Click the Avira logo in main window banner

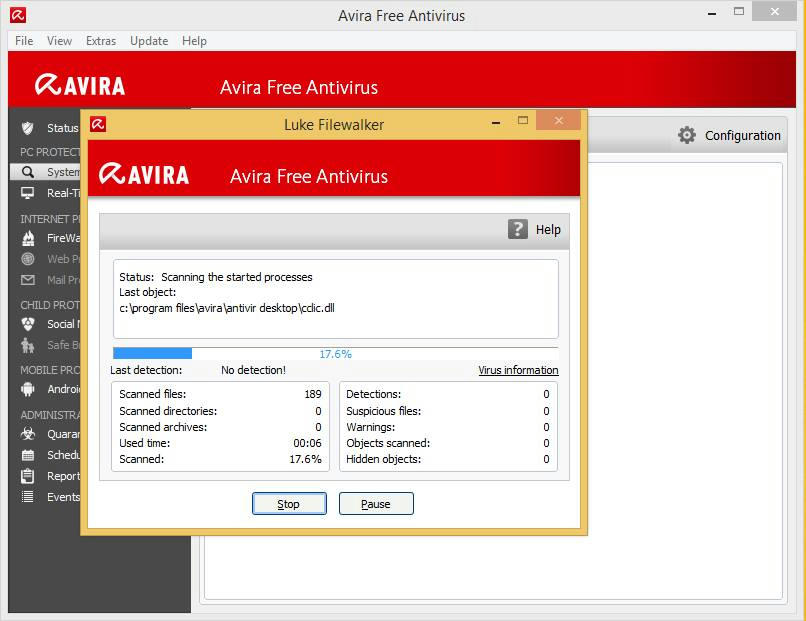click(x=80, y=85)
